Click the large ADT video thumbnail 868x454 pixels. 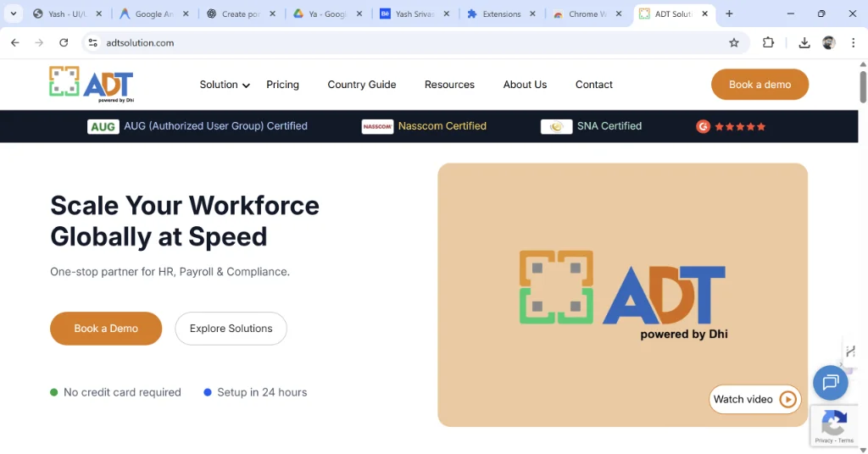(622, 295)
